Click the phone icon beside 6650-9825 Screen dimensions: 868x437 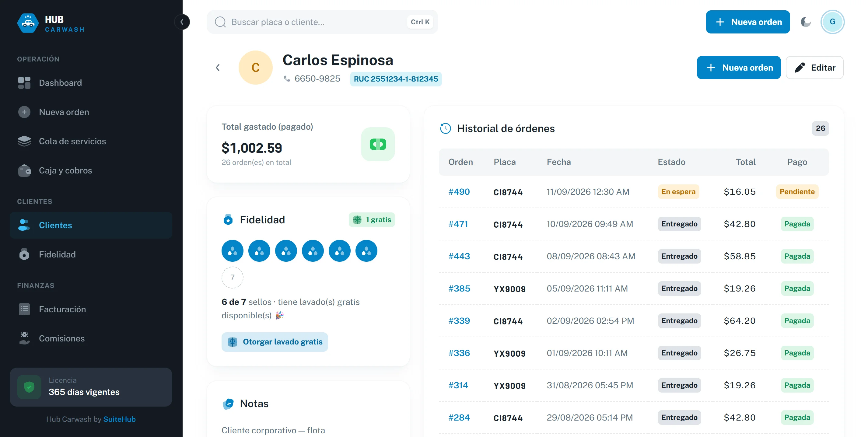click(x=287, y=79)
